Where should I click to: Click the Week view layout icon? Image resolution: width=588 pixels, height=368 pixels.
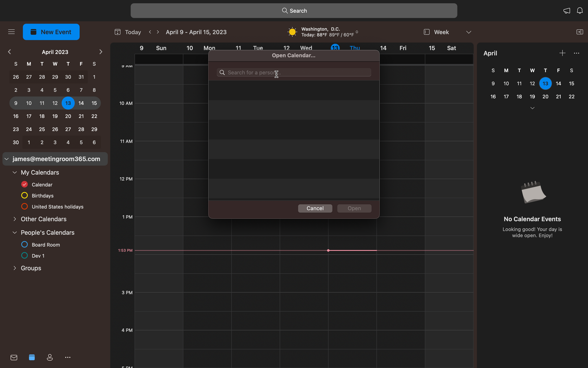coord(427,32)
